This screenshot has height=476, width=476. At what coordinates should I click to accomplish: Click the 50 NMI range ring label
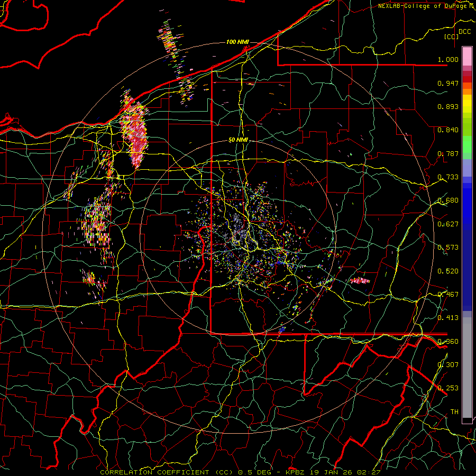coord(238,140)
